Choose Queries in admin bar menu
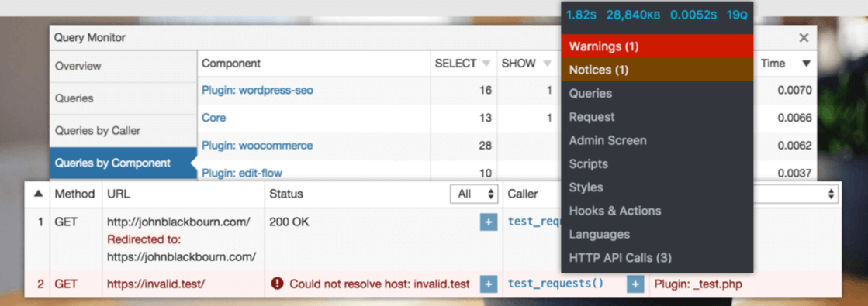 tap(657, 94)
